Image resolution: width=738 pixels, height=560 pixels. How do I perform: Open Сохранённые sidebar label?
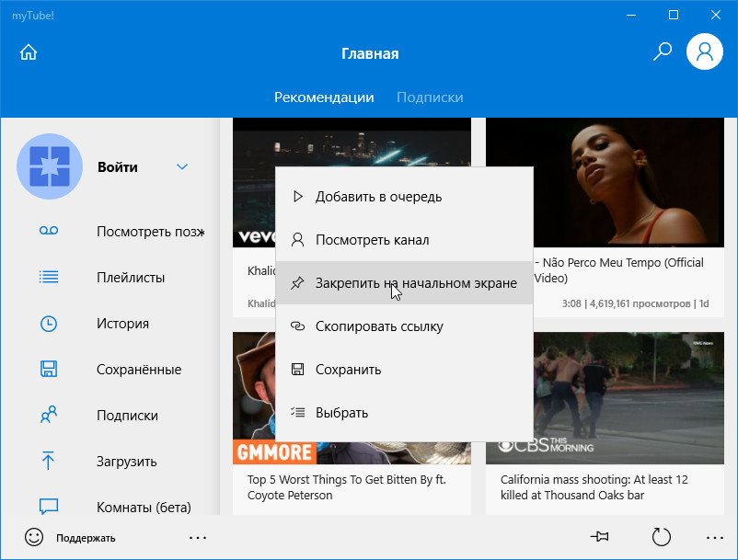pyautogui.click(x=139, y=370)
